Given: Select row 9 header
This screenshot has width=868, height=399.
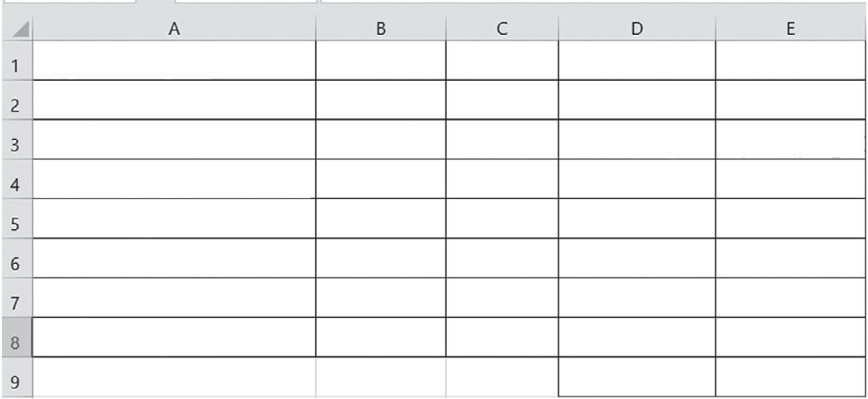Looking at the screenshot, I should [16, 377].
